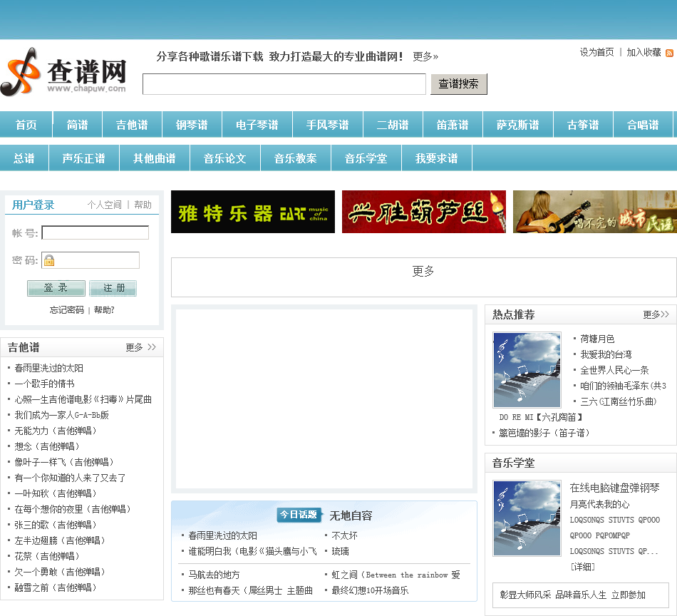Click 彰显大师风采 品味音乐人生 立即参加 banner
This screenshot has height=616, width=677.
click(x=581, y=595)
